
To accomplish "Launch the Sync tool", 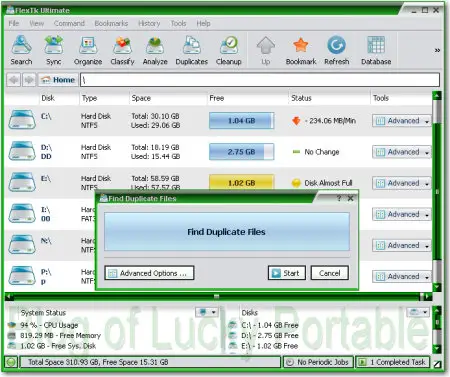I will [54, 50].
